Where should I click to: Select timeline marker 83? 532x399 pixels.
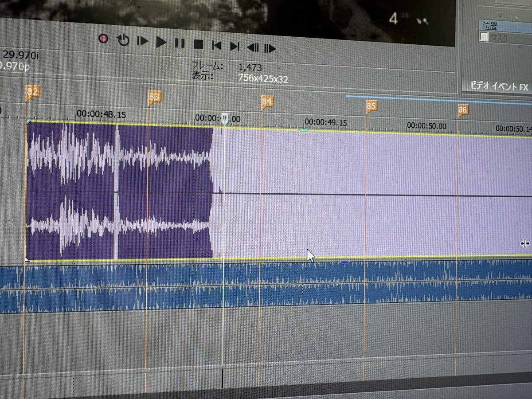[x=154, y=97]
